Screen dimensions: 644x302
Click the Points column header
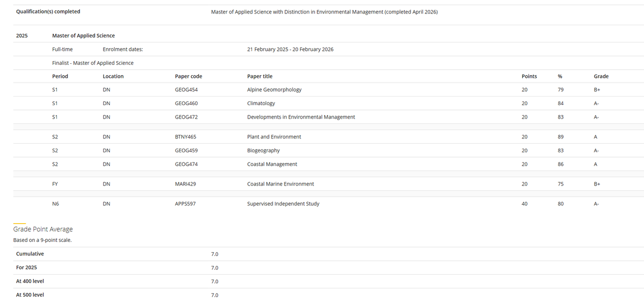click(529, 76)
